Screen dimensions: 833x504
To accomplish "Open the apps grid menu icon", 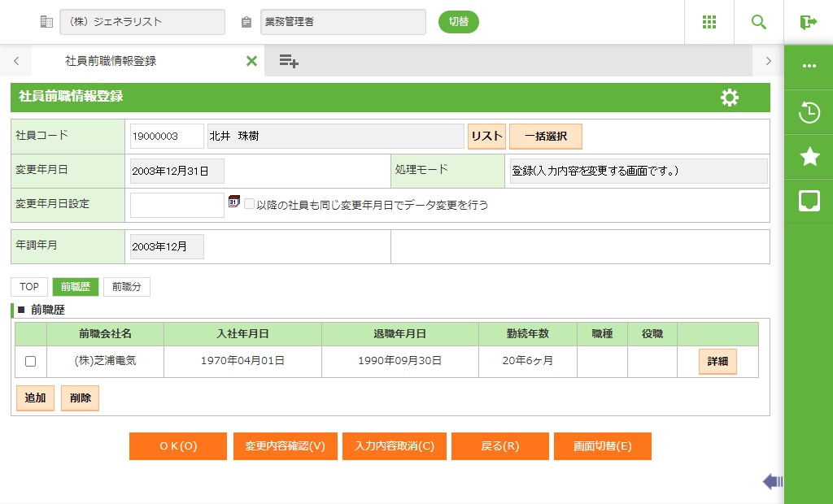I will click(709, 22).
